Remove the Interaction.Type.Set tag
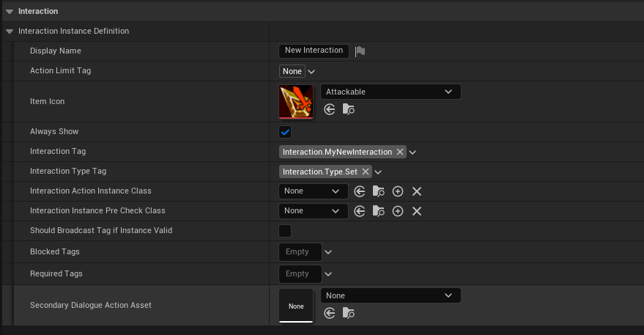 365,172
